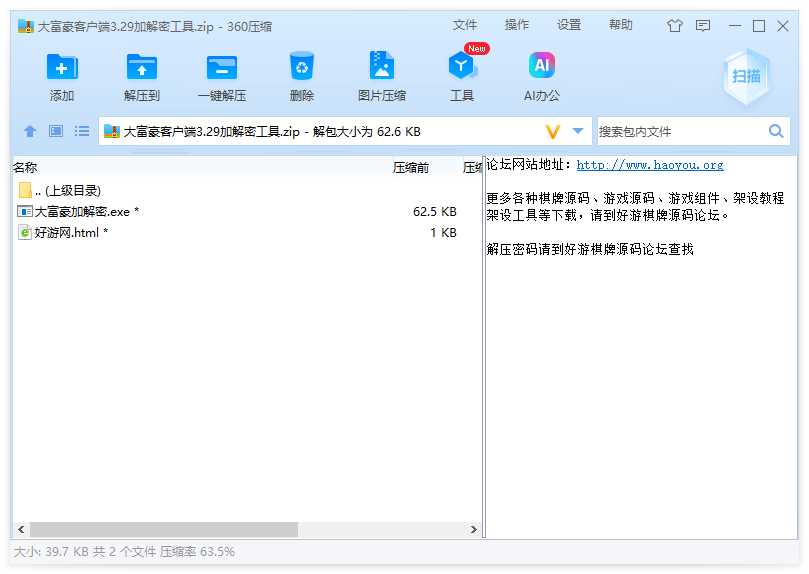Minimize the 360压缩 window
Image resolution: width=809 pixels, height=574 pixels.
pyautogui.click(x=735, y=26)
